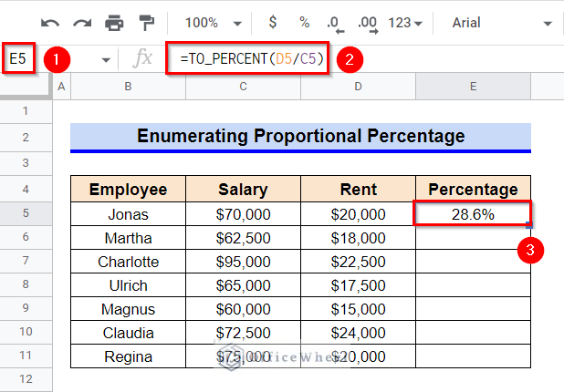Open the 123 more formats dropdown
Screen dimensions: 564x392
pos(405,23)
